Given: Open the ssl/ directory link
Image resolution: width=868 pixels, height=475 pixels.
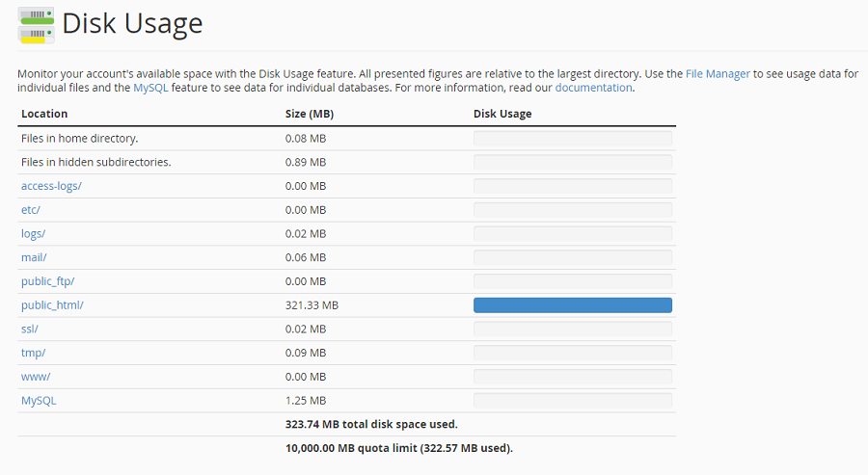Looking at the screenshot, I should pos(30,329).
